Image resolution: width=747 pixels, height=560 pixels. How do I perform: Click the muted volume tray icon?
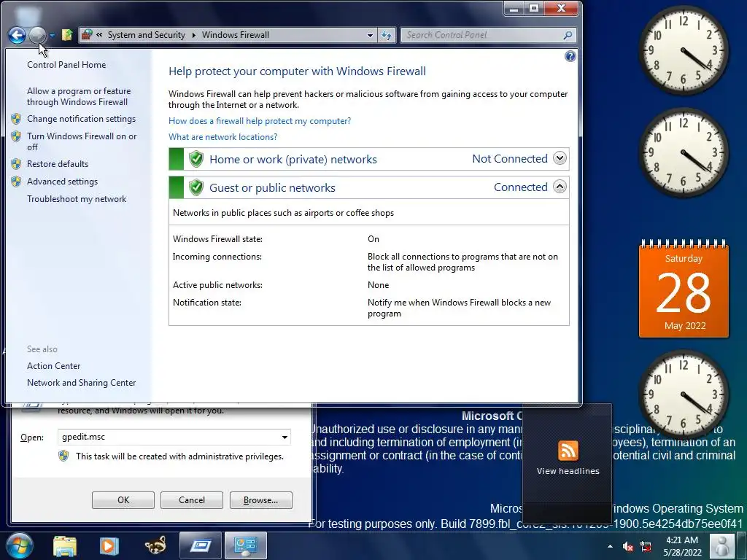click(x=628, y=546)
